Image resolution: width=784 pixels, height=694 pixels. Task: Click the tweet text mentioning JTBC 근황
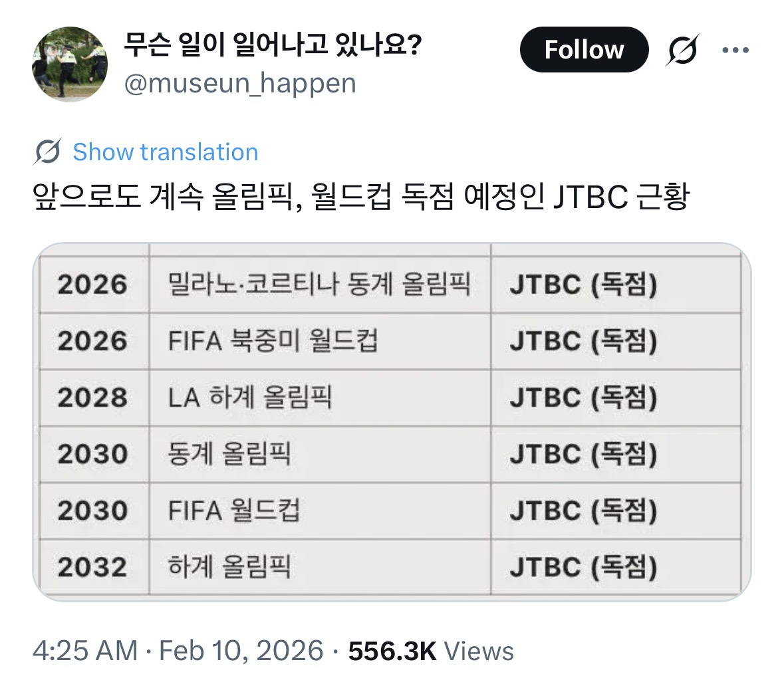point(361,197)
